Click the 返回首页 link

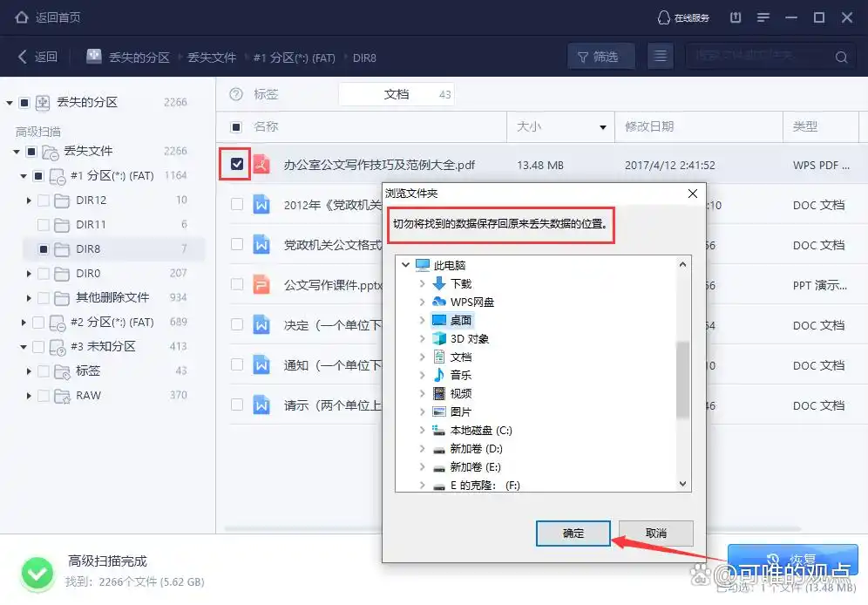(x=58, y=17)
